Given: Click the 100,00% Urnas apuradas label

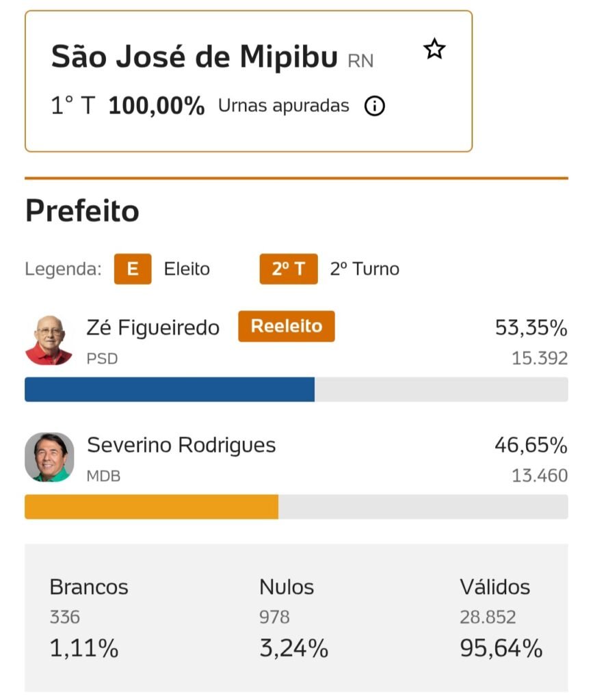Looking at the screenshot, I should point(156,106).
